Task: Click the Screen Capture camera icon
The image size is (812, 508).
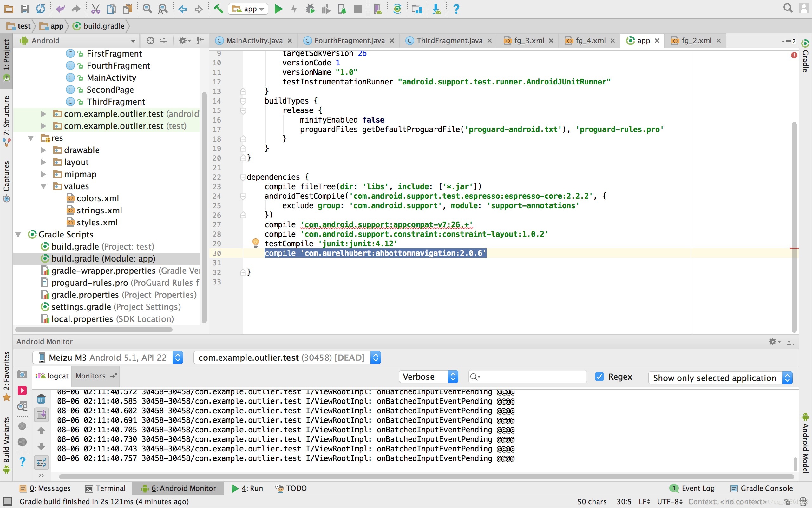Action: pyautogui.click(x=22, y=375)
